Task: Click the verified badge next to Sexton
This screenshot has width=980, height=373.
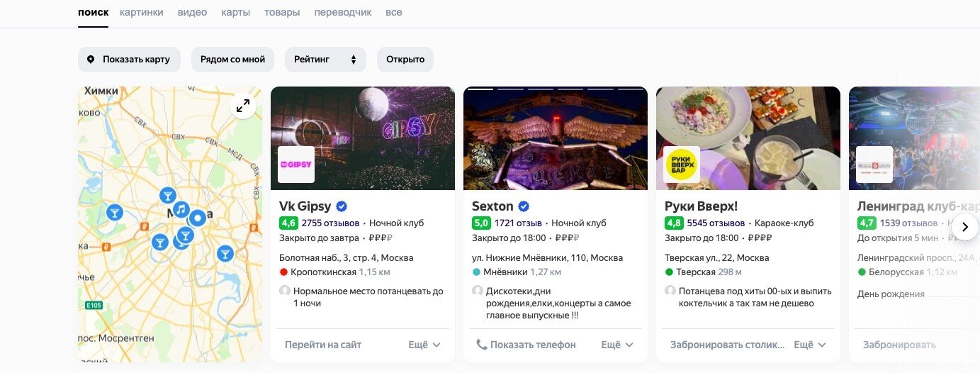Action: pos(524,206)
